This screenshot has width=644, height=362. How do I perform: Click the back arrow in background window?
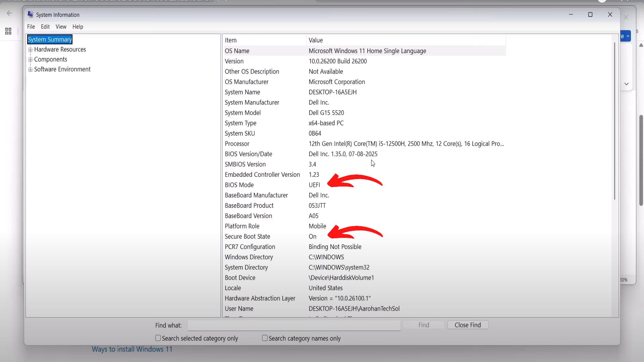pyautogui.click(x=9, y=13)
